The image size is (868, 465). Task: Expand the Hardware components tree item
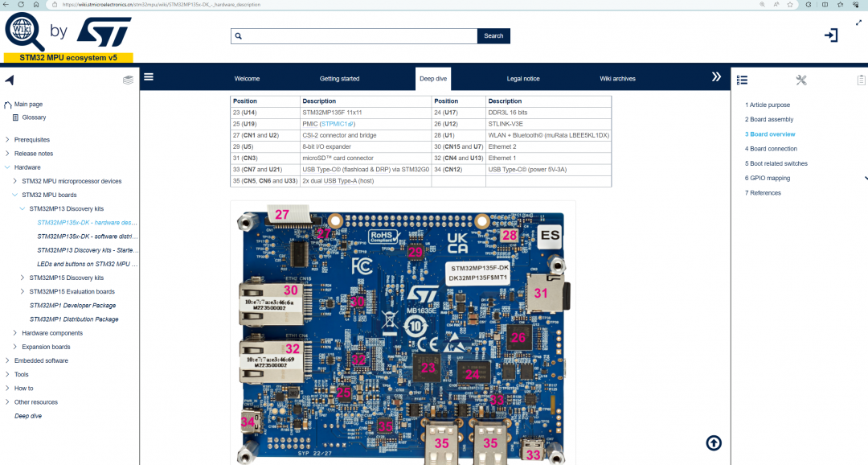[x=14, y=333]
